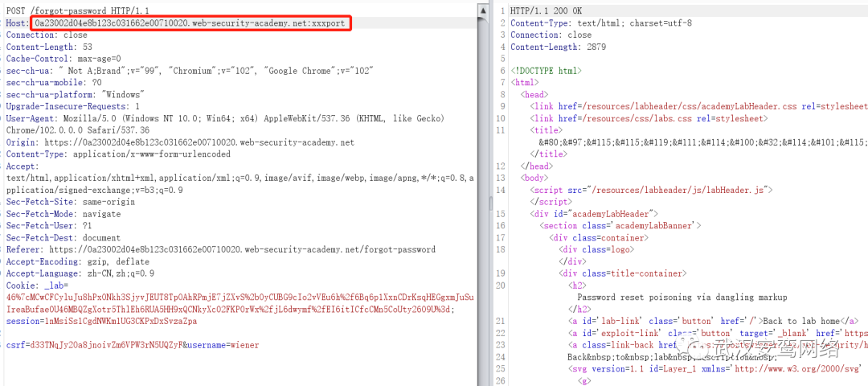Click the div class=logo line
Screen dimensions: 868x386
(x=596, y=249)
